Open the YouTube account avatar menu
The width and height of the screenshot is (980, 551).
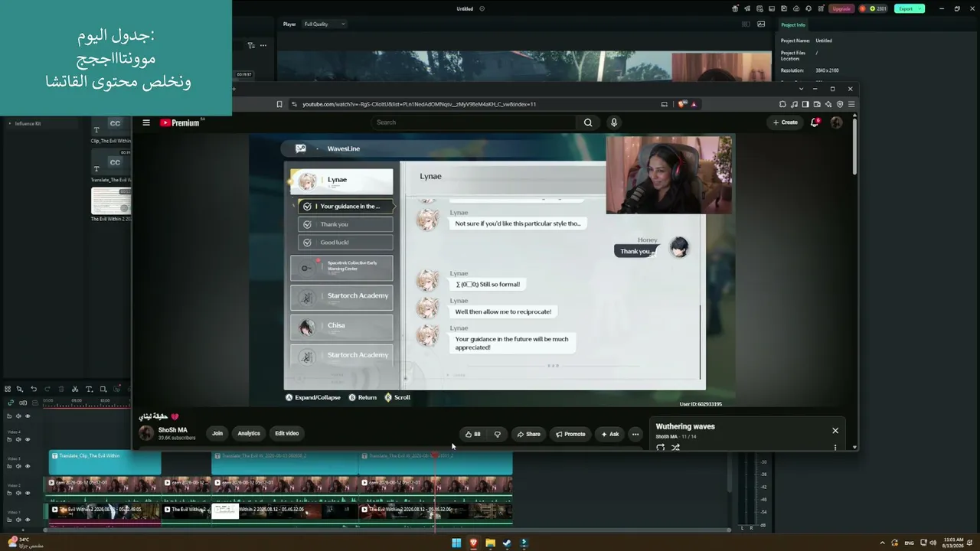[x=836, y=122]
